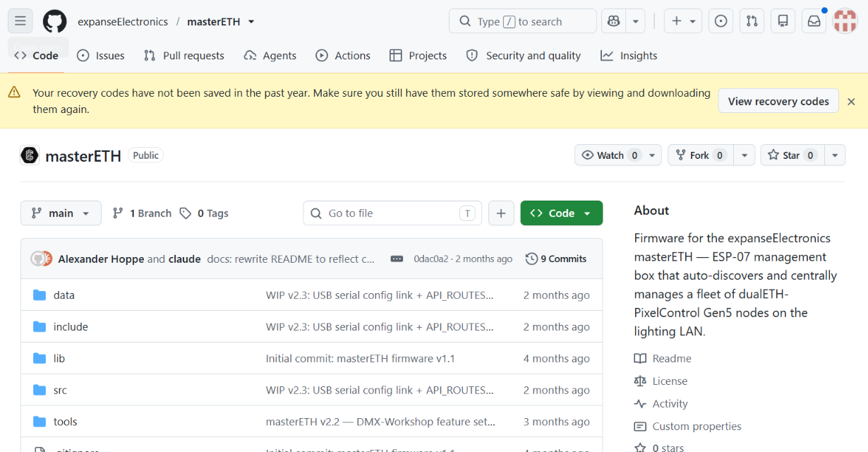Open Custom properties in About

click(688, 427)
